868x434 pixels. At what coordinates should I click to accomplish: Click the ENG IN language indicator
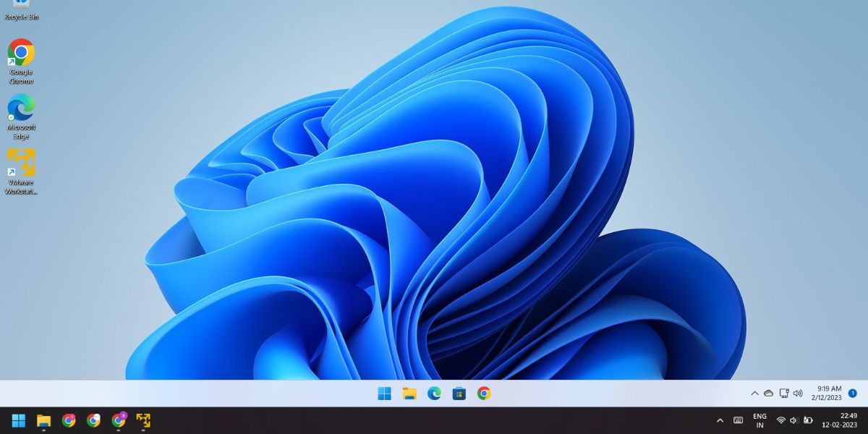pos(759,420)
